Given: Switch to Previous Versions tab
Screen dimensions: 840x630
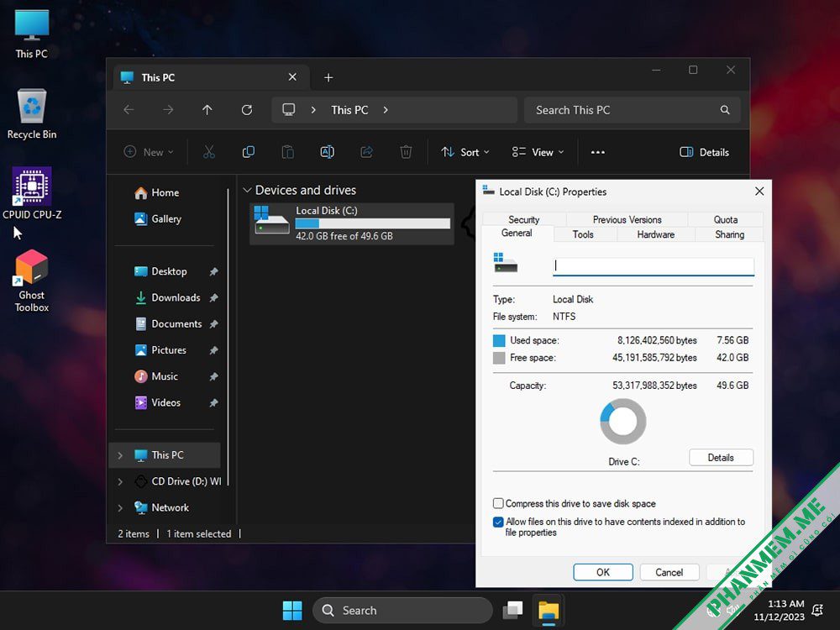Looking at the screenshot, I should (627, 219).
